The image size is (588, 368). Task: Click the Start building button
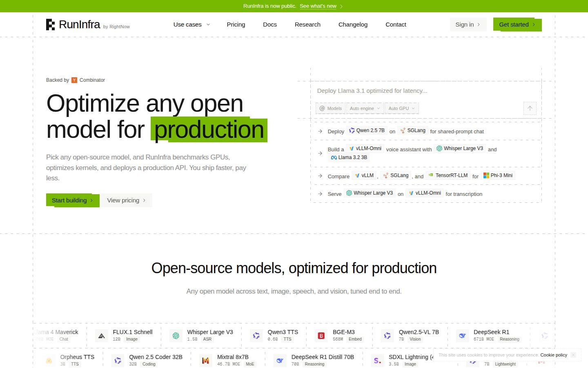[x=73, y=200]
